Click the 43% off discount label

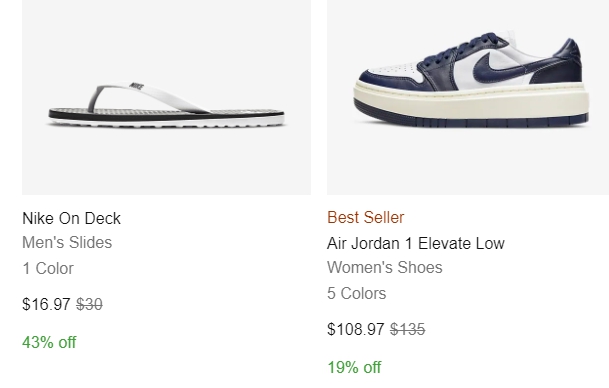click(x=49, y=342)
